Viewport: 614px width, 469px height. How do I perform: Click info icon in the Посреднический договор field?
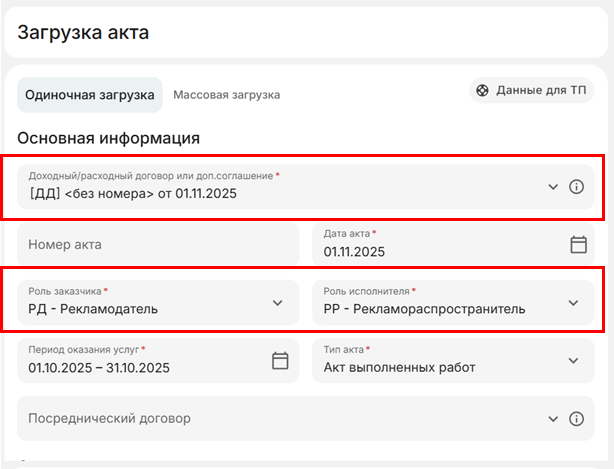576,419
